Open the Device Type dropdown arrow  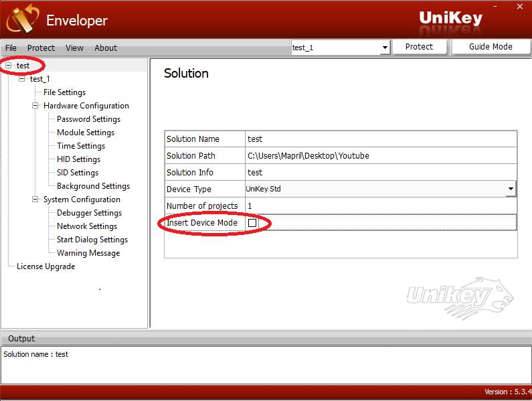point(511,189)
